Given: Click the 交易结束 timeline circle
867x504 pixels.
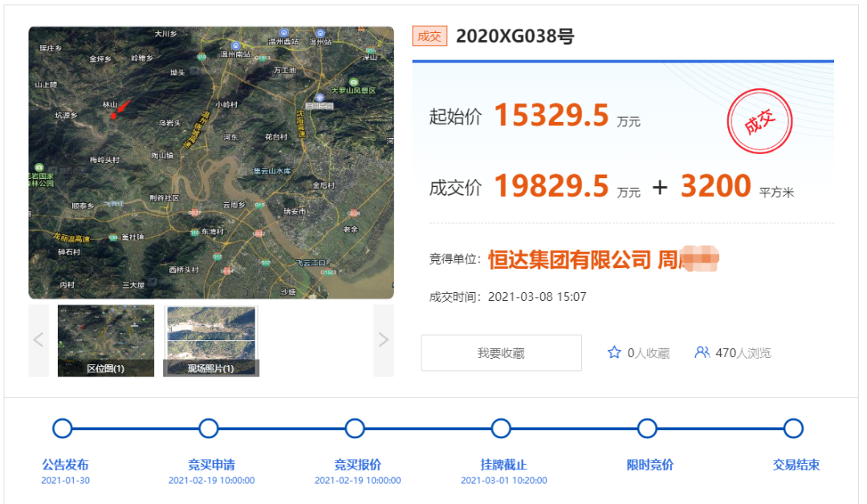Looking at the screenshot, I should click(x=793, y=429).
